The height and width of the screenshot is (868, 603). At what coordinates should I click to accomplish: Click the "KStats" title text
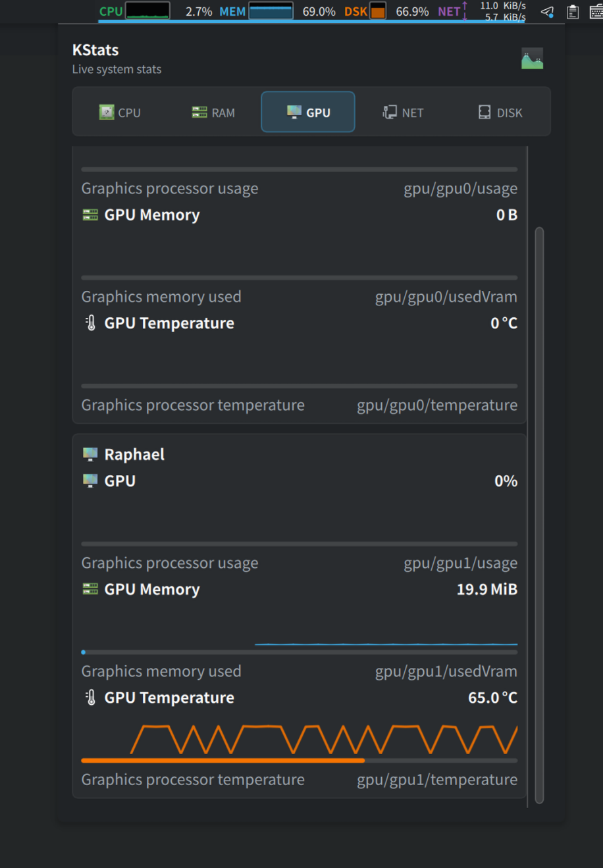coord(95,50)
